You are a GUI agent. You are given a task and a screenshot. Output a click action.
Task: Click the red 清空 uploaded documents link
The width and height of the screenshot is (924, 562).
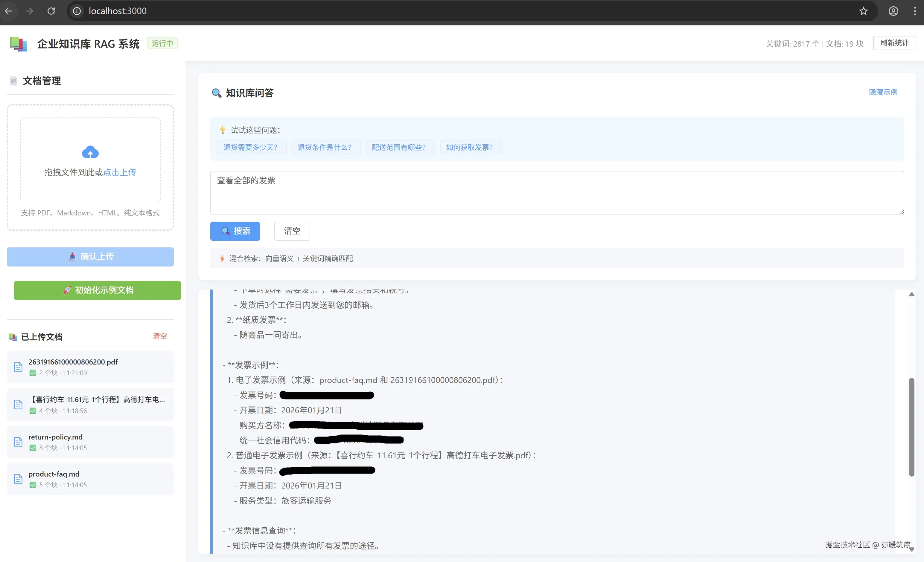tap(160, 336)
